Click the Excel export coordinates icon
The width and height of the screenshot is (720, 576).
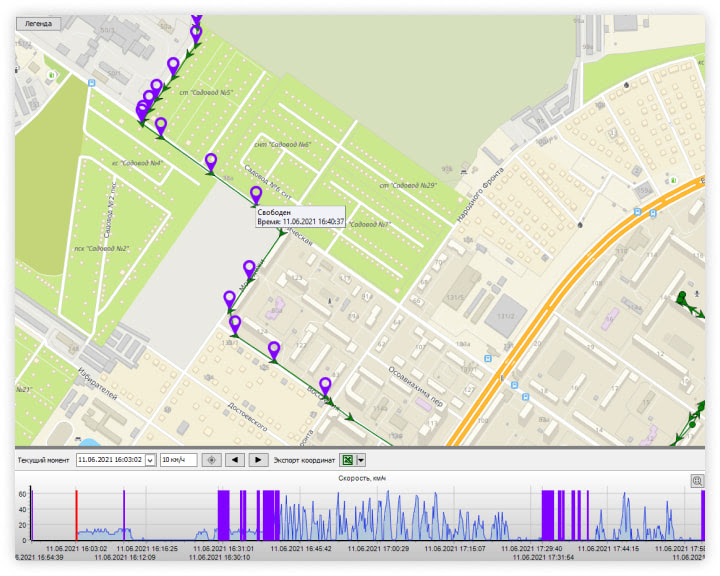coord(347,460)
